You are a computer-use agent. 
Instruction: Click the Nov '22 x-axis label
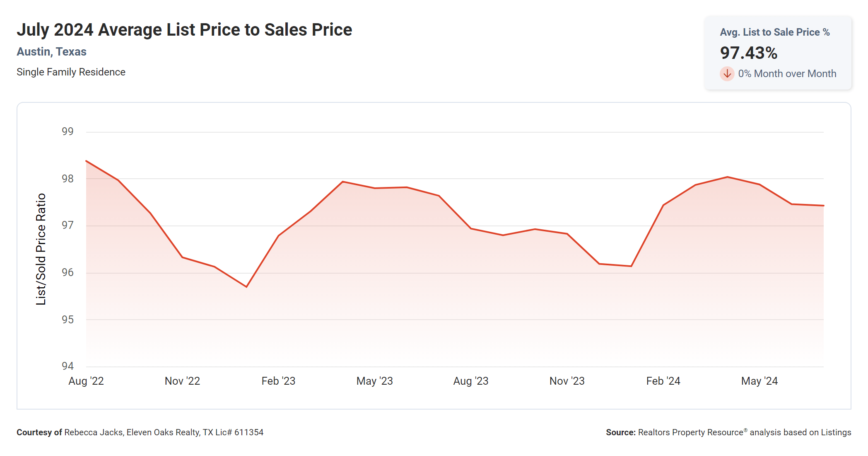182,381
